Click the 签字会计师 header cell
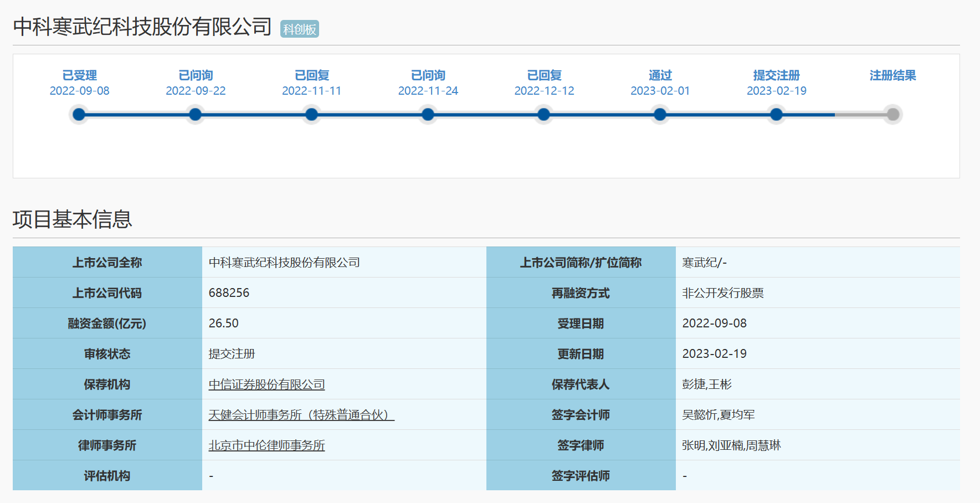The width and height of the screenshot is (980, 503). coord(581,414)
